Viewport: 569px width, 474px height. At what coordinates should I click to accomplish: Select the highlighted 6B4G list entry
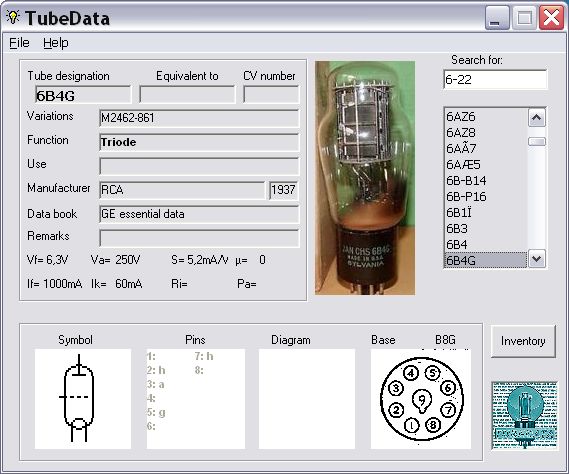tap(486, 260)
